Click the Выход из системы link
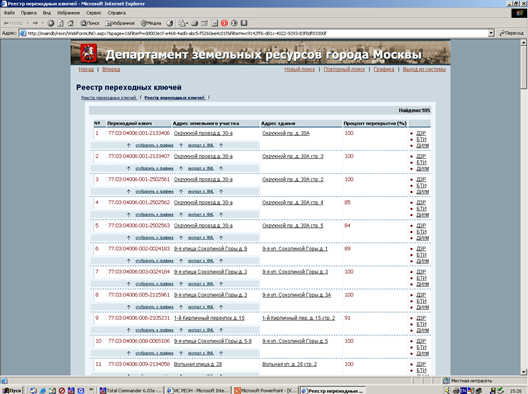Viewport: 528px width, 394px height. click(x=424, y=69)
